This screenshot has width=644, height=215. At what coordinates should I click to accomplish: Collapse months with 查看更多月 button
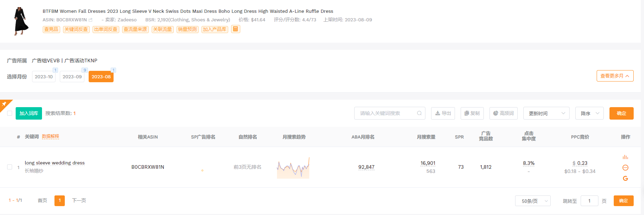(x=614, y=76)
